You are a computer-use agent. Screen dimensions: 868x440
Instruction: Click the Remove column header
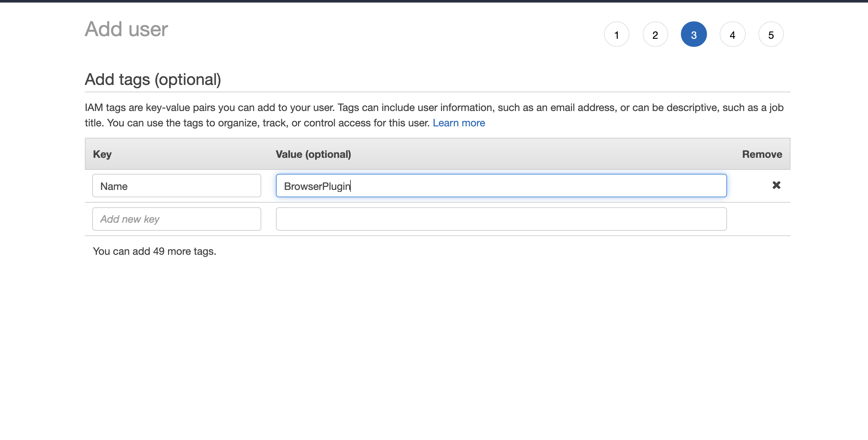coord(762,154)
